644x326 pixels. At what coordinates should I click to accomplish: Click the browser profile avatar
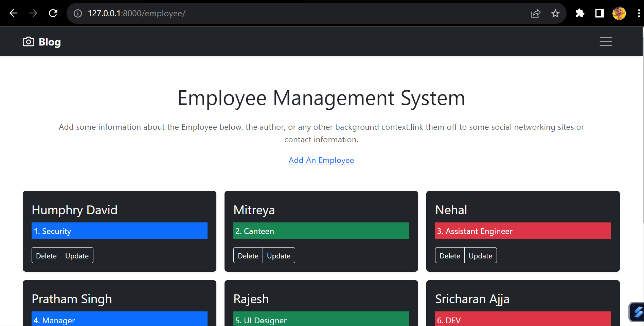(x=619, y=13)
